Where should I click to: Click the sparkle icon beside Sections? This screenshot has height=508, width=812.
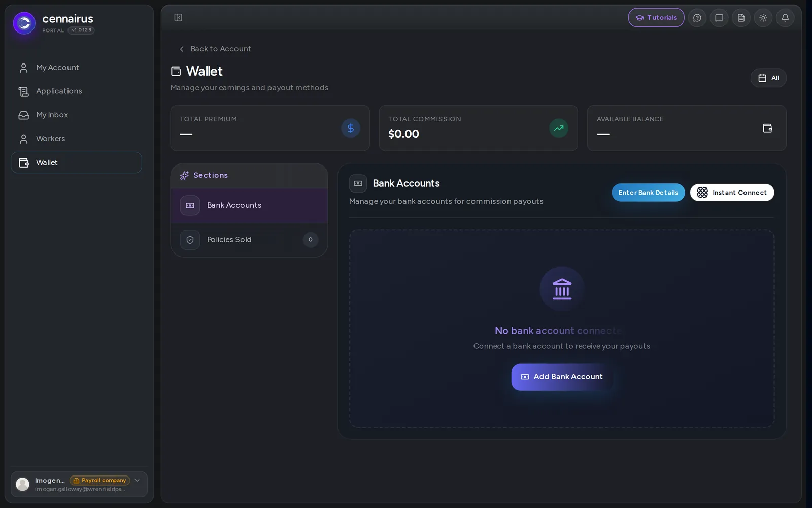coord(184,175)
